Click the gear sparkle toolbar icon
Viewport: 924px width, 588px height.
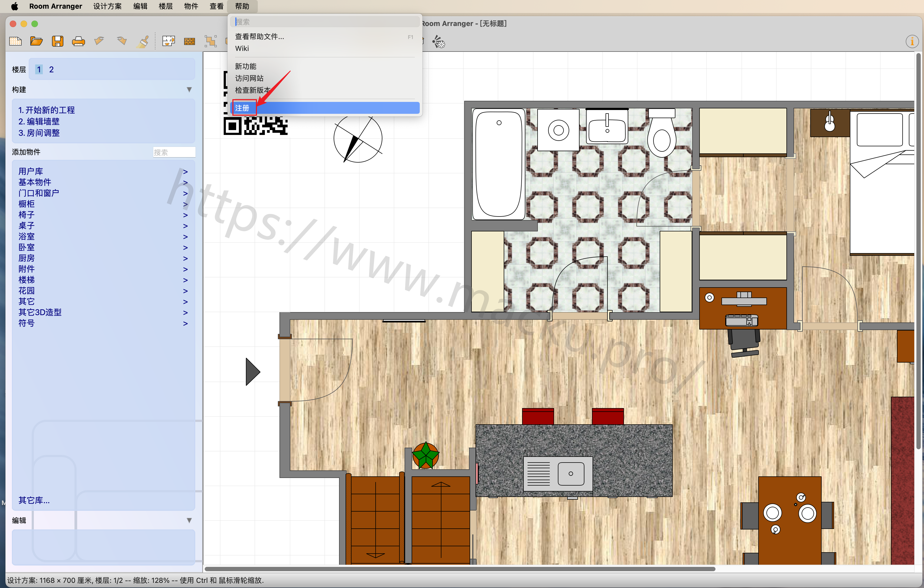(439, 41)
